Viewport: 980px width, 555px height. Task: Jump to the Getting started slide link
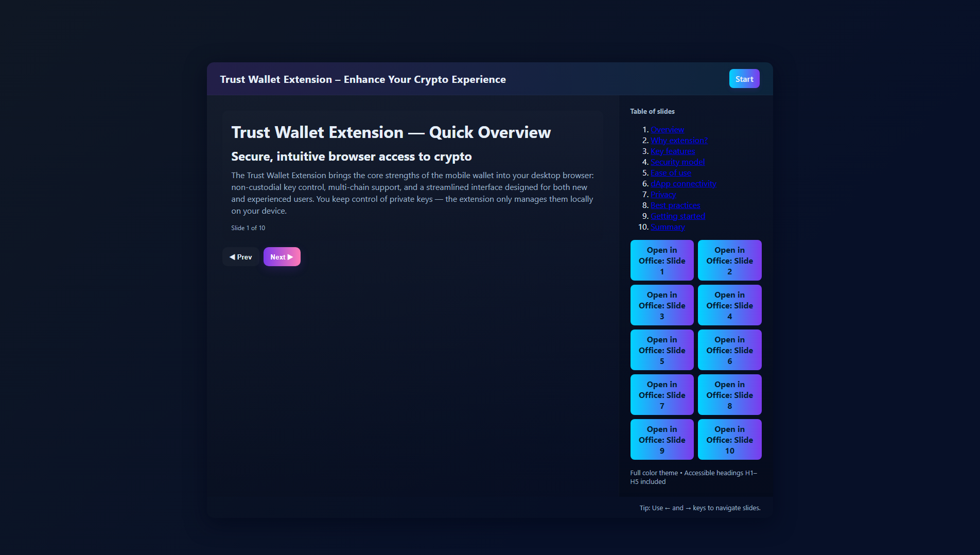tap(678, 216)
